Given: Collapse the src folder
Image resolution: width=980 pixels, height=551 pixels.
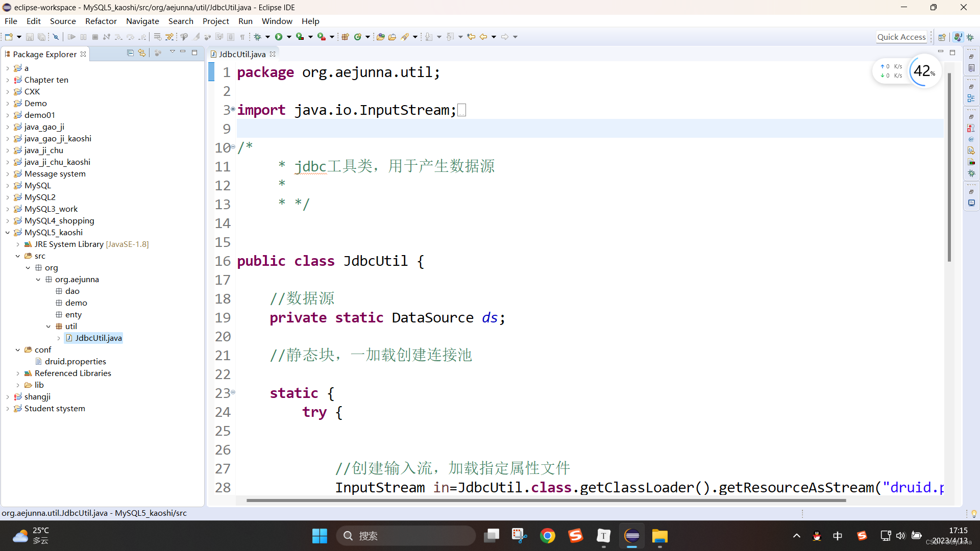Looking at the screenshot, I should tap(18, 256).
